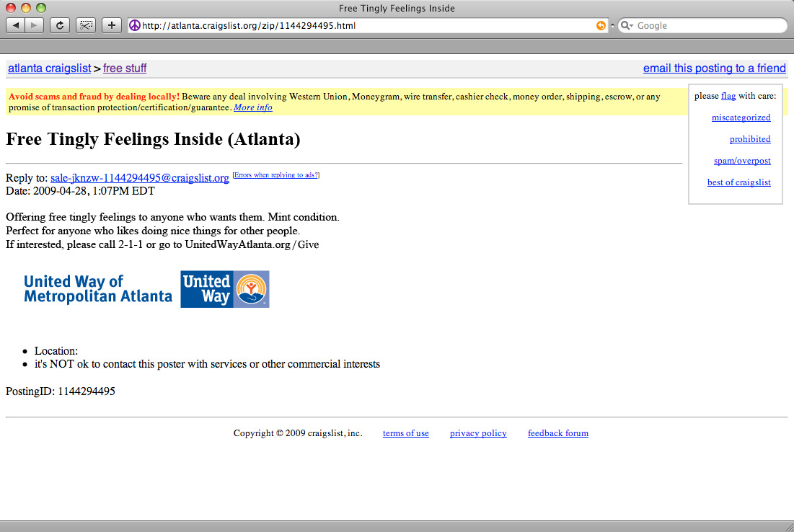Screen dimensions: 794x532
Task: Zoom the window with the green button
Action: [41, 8]
